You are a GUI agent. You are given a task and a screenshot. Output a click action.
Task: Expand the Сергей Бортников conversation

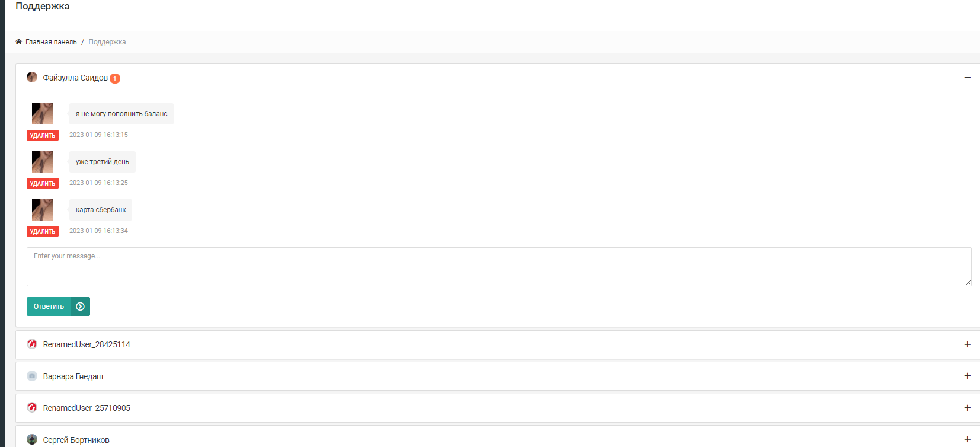click(967, 439)
